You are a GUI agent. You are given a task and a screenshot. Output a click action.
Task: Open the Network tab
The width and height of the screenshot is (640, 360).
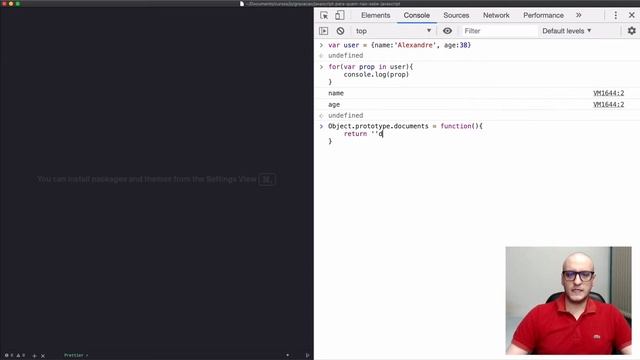[x=496, y=16]
